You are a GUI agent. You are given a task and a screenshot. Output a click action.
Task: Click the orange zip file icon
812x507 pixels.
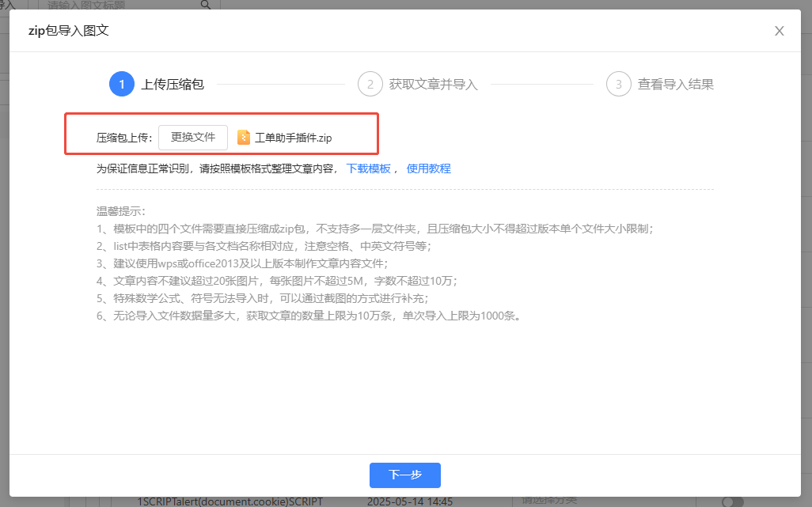[x=244, y=138]
